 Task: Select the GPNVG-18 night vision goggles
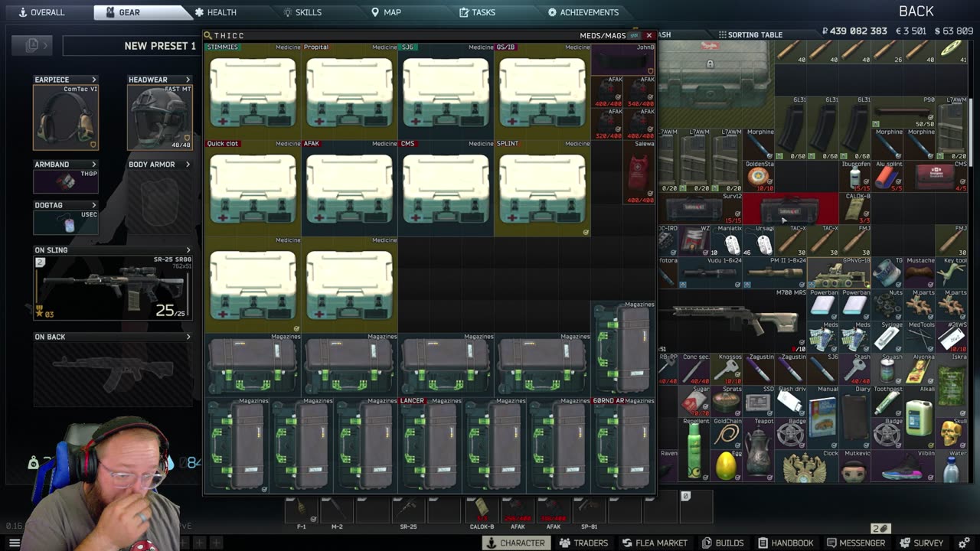[x=838, y=273]
